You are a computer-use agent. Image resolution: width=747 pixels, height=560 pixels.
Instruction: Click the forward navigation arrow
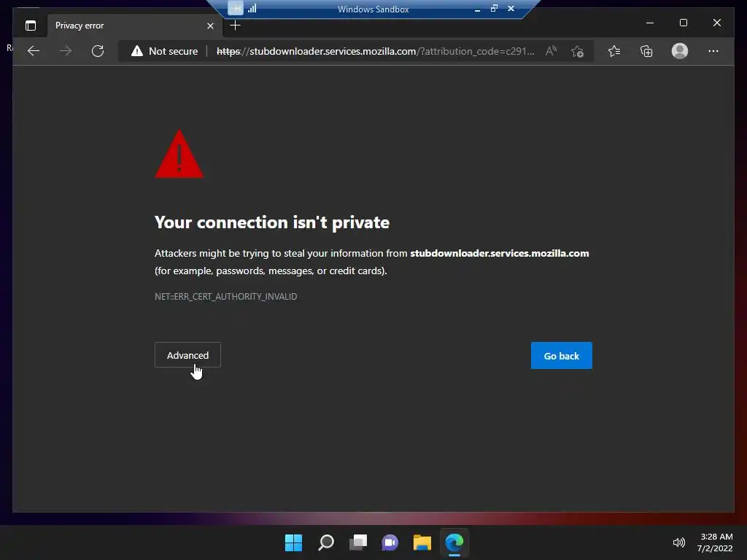66,51
